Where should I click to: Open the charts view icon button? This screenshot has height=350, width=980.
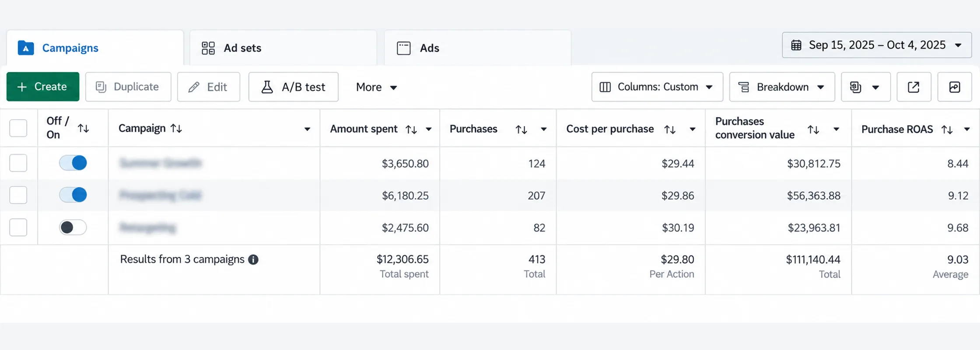click(x=955, y=87)
